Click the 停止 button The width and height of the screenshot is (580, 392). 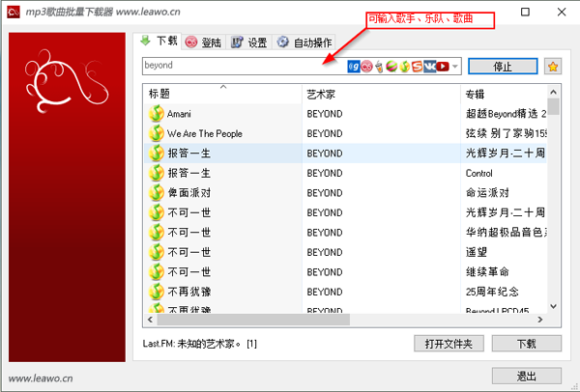pyautogui.click(x=503, y=67)
